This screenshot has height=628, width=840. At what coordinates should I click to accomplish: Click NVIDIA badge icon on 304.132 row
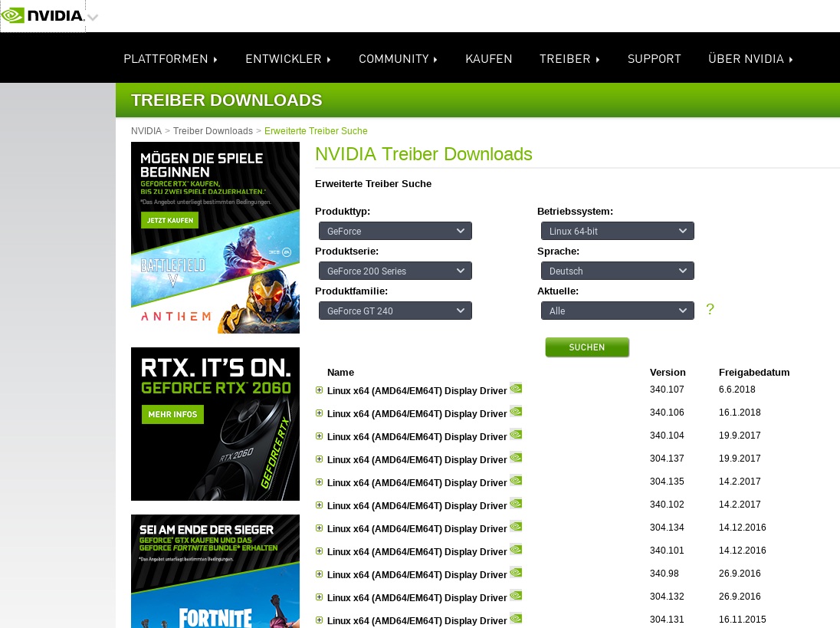[516, 595]
